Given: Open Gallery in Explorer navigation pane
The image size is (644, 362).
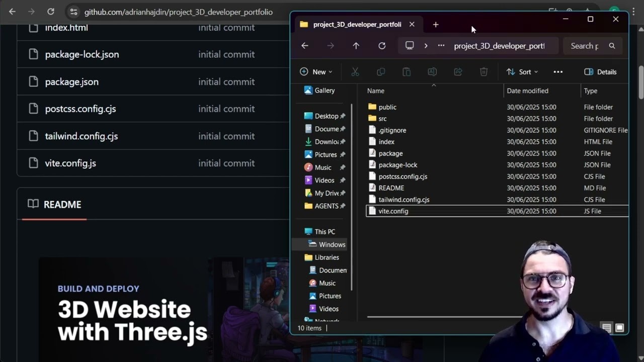Looking at the screenshot, I should (x=320, y=90).
